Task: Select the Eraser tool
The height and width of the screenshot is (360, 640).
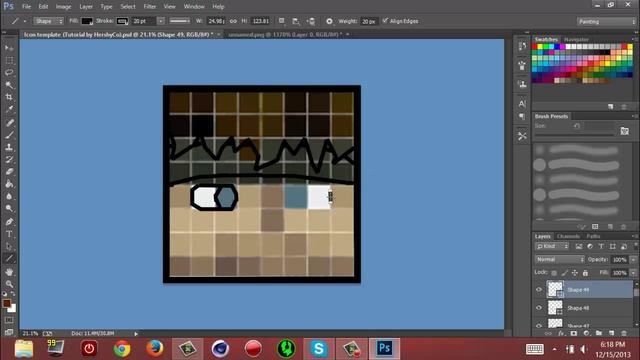Action: tap(9, 171)
